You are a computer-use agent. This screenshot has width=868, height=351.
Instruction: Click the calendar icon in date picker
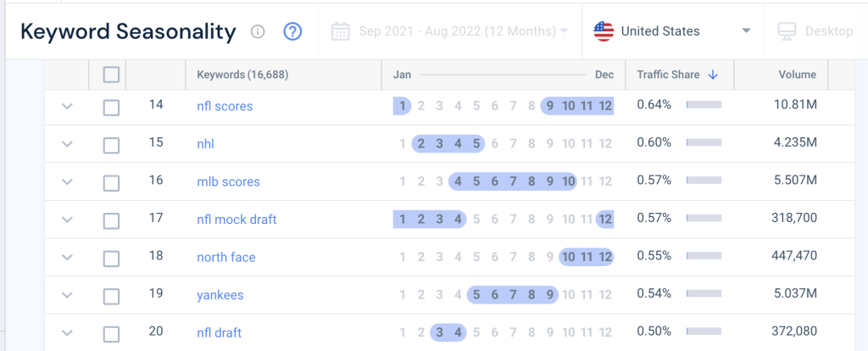341,31
